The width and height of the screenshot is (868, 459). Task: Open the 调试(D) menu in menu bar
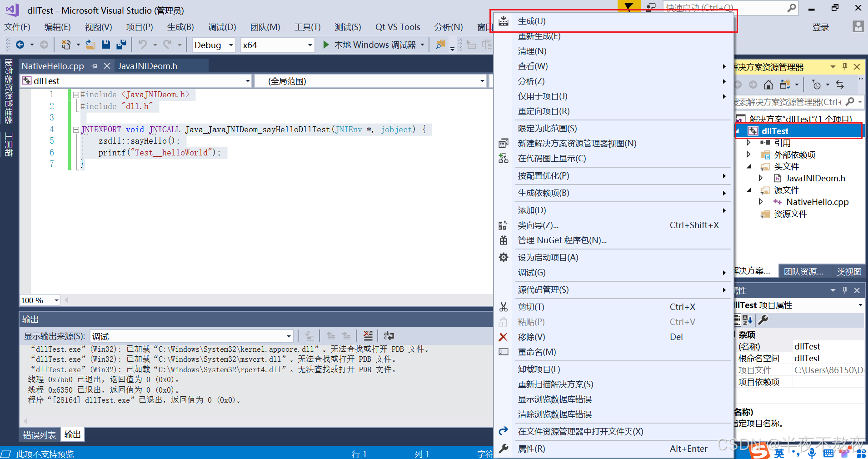point(222,27)
